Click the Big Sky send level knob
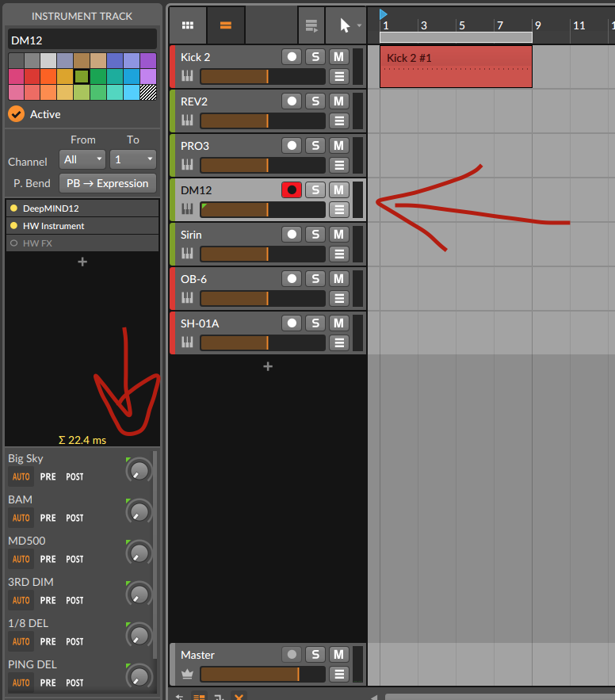 [139, 471]
